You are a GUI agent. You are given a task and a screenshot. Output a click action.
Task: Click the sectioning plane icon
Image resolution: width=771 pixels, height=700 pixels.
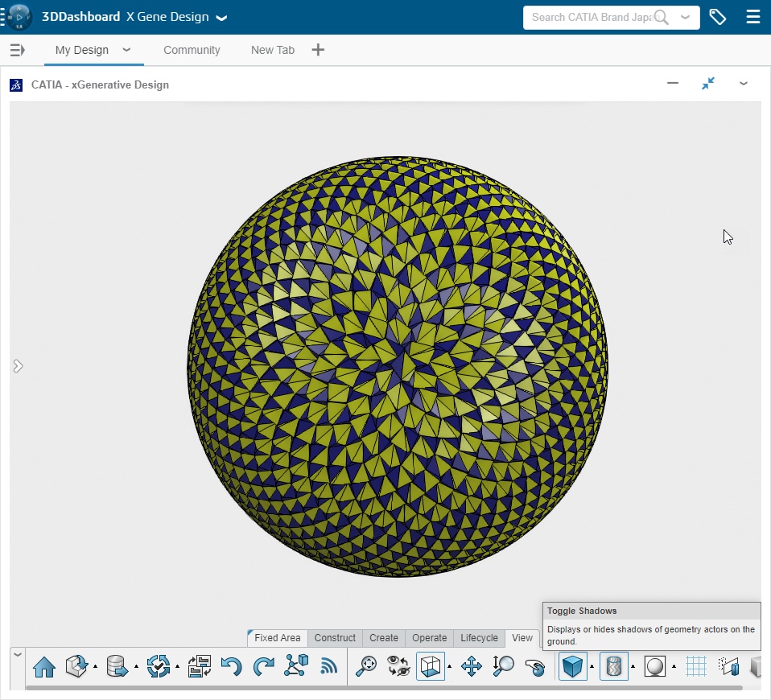pos(728,666)
